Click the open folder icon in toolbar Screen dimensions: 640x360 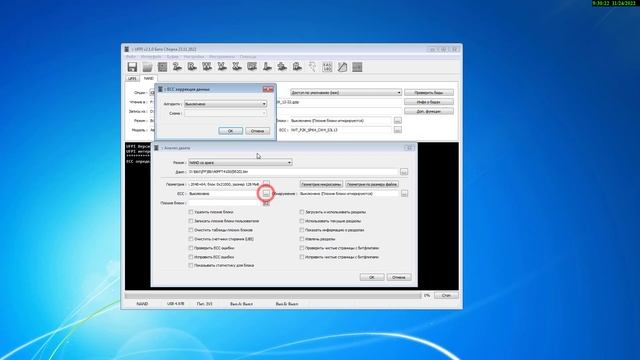click(x=147, y=67)
